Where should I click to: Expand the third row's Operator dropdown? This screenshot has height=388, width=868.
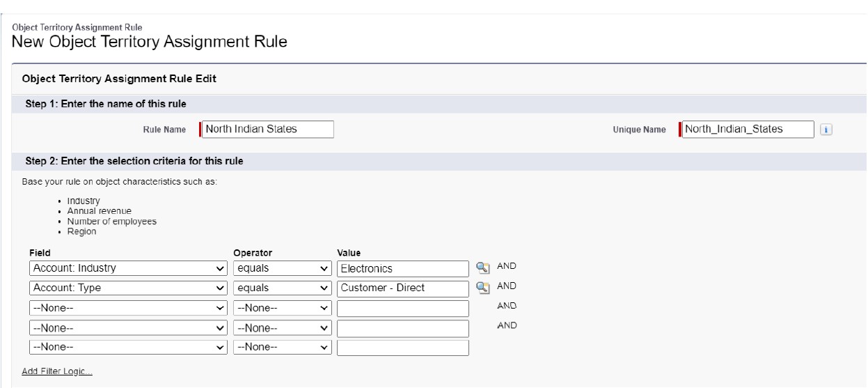(282, 308)
